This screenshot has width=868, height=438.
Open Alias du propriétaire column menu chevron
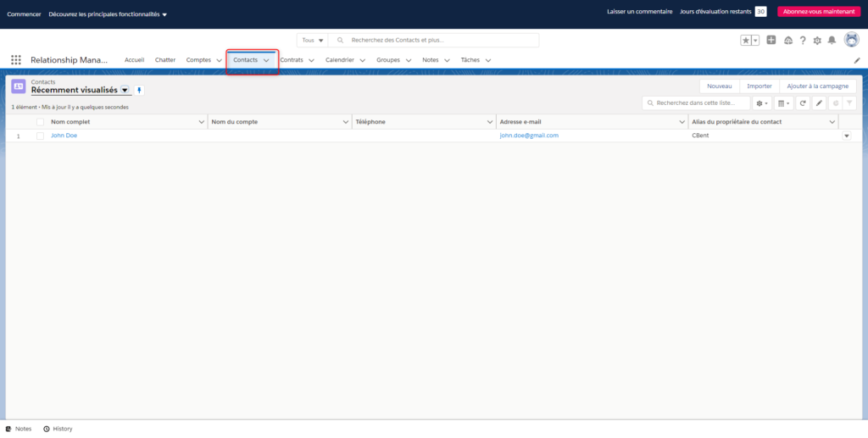[x=832, y=122]
